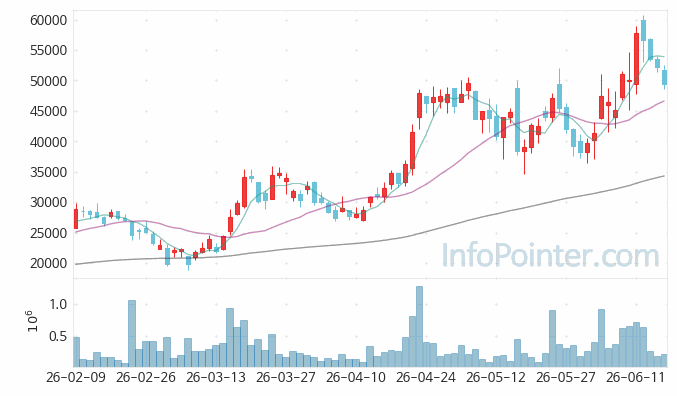Click the 26-02-09 date label
This screenshot has height=396, width=677.
coord(76,377)
